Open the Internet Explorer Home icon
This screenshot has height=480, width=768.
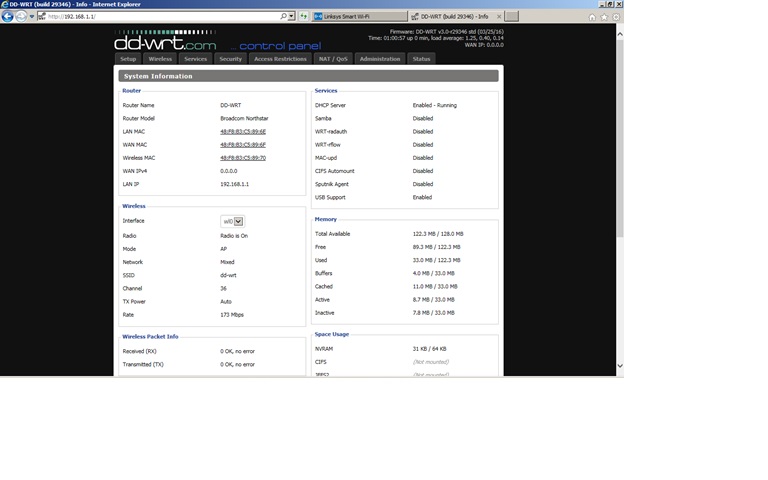[x=592, y=17]
